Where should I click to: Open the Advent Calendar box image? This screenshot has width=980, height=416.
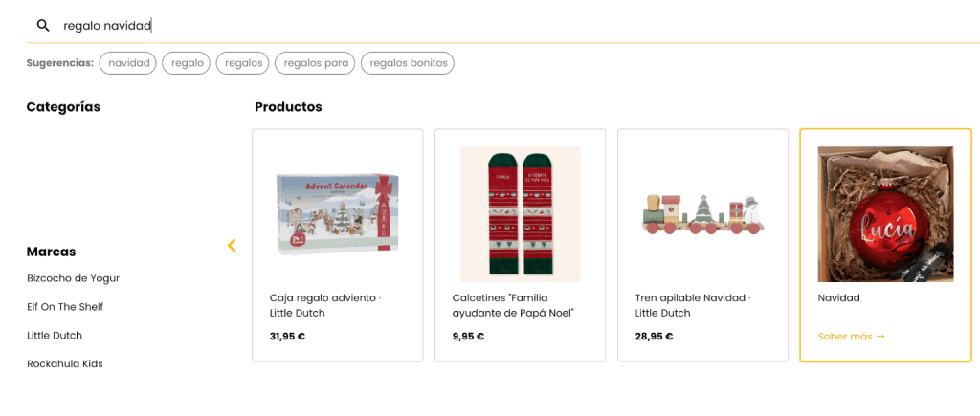click(x=337, y=213)
